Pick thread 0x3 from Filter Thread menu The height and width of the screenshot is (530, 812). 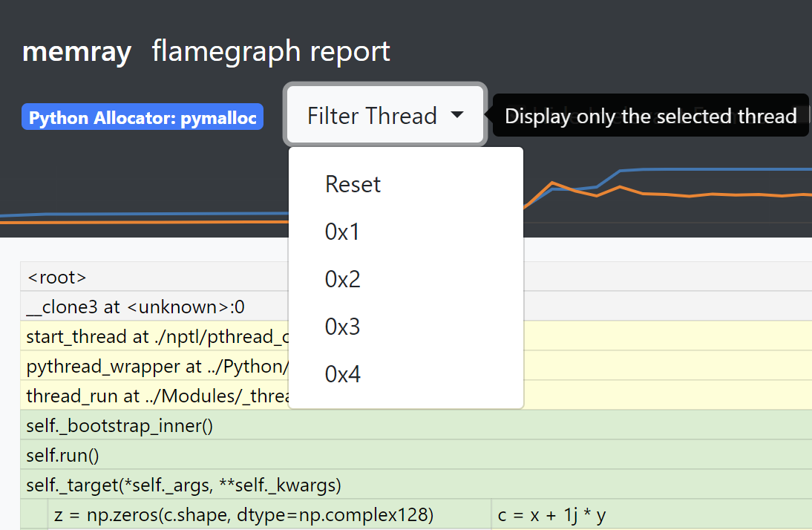pyautogui.click(x=342, y=326)
